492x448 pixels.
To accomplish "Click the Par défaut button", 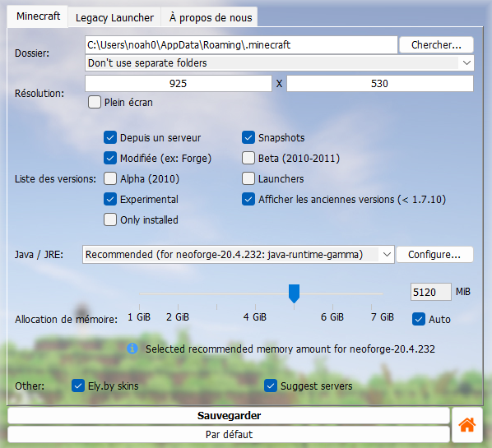I will (229, 435).
